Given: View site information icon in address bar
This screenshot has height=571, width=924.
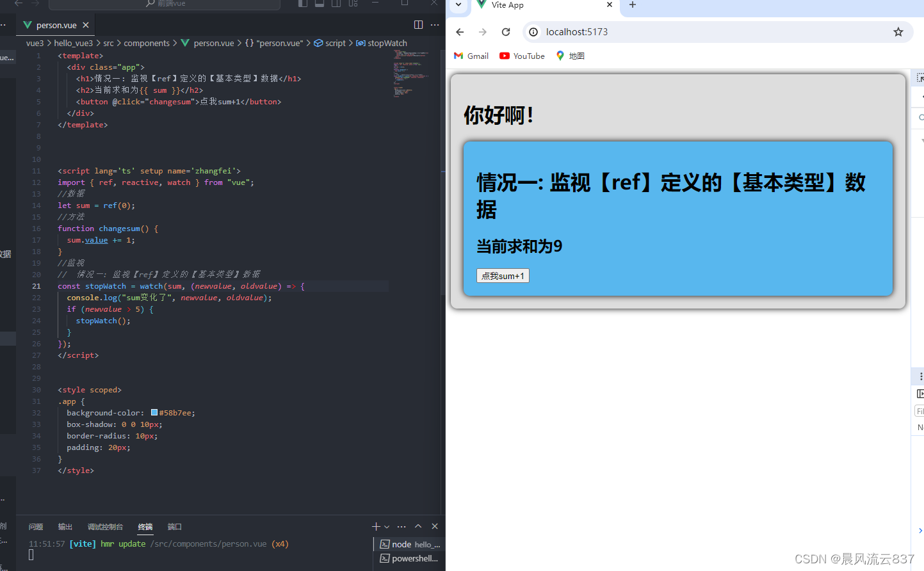Looking at the screenshot, I should [533, 32].
